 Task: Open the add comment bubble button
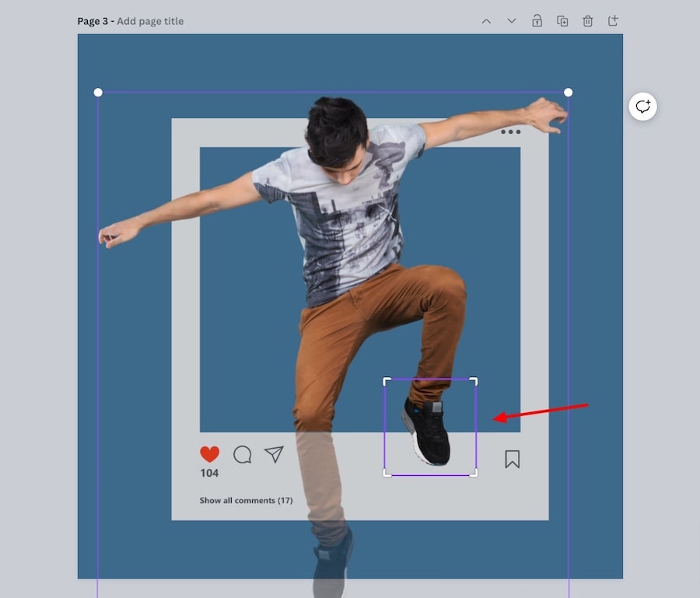click(643, 107)
